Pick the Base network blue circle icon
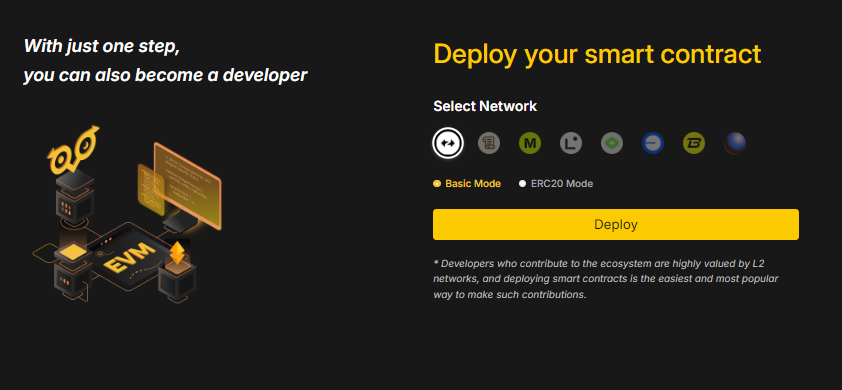 pos(653,143)
